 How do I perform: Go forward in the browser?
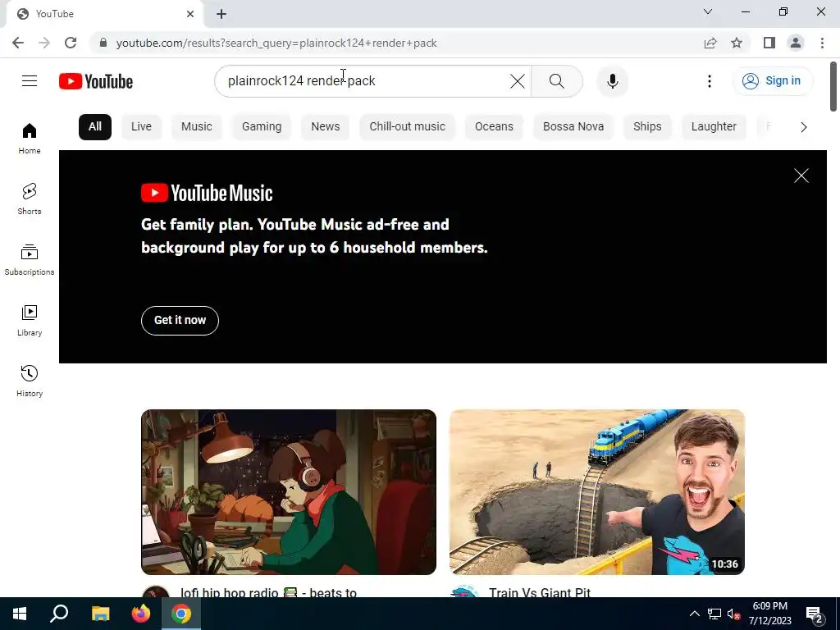tap(44, 43)
